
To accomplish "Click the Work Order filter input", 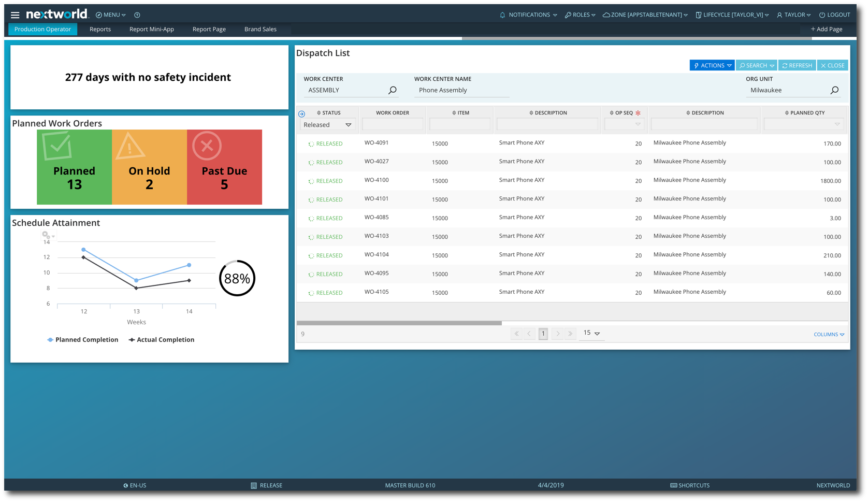I will click(x=393, y=124).
